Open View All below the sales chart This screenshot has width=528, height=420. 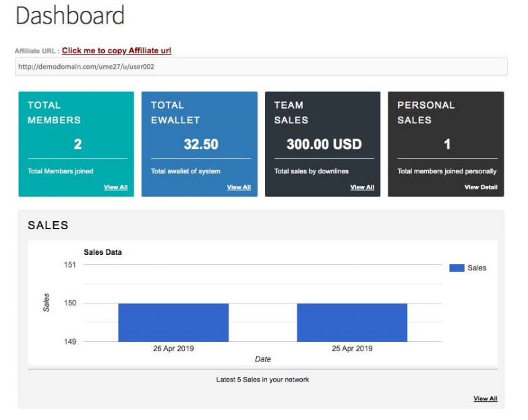point(486,398)
